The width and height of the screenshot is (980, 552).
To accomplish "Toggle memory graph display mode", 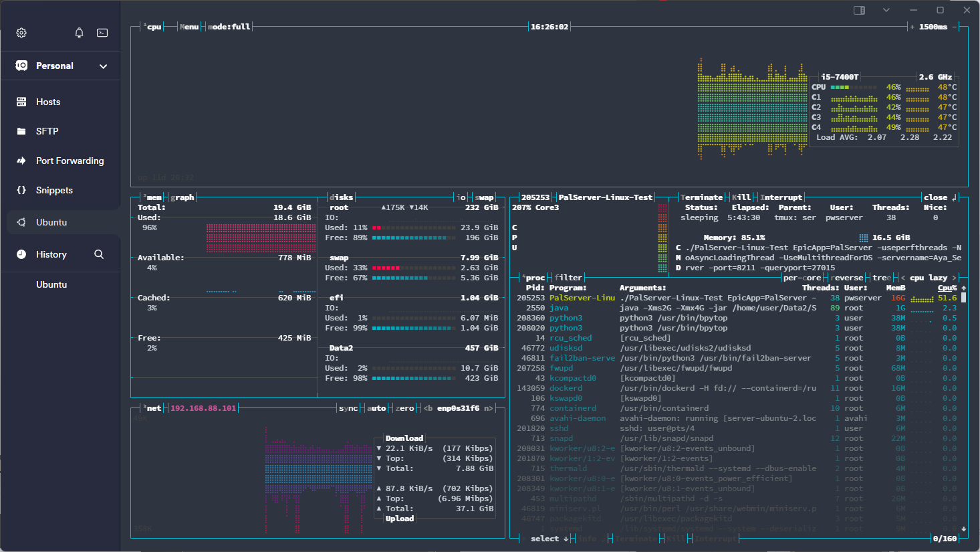I will point(182,197).
